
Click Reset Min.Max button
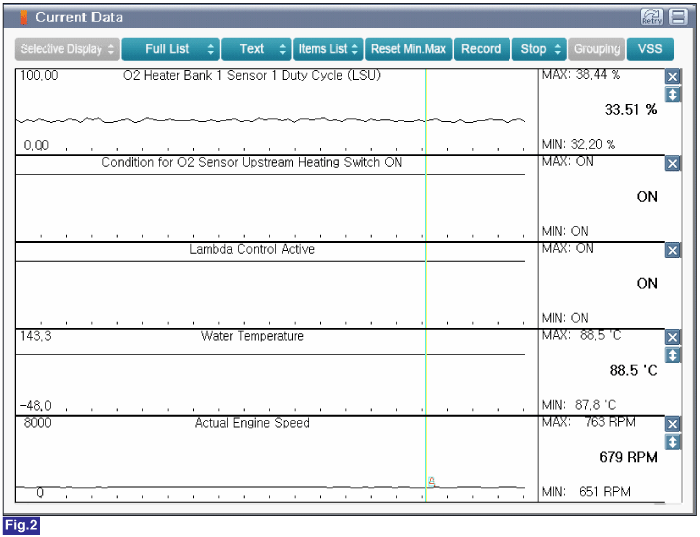(408, 49)
